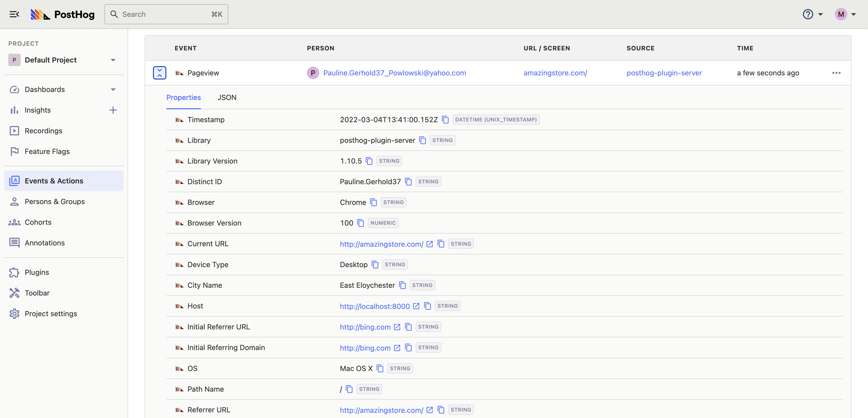Open the Plugins section
The width and height of the screenshot is (868, 418).
[x=36, y=272]
